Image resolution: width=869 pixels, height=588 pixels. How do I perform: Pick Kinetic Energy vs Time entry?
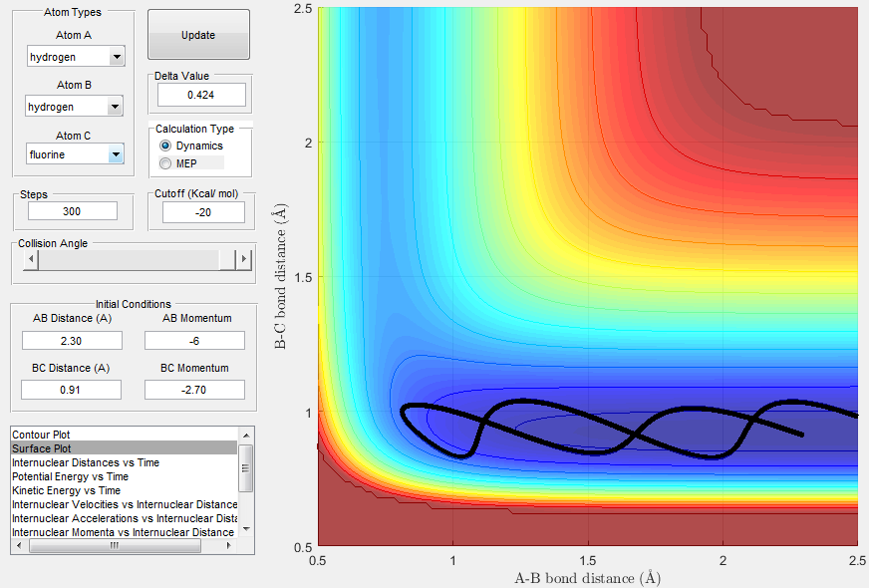pos(125,490)
